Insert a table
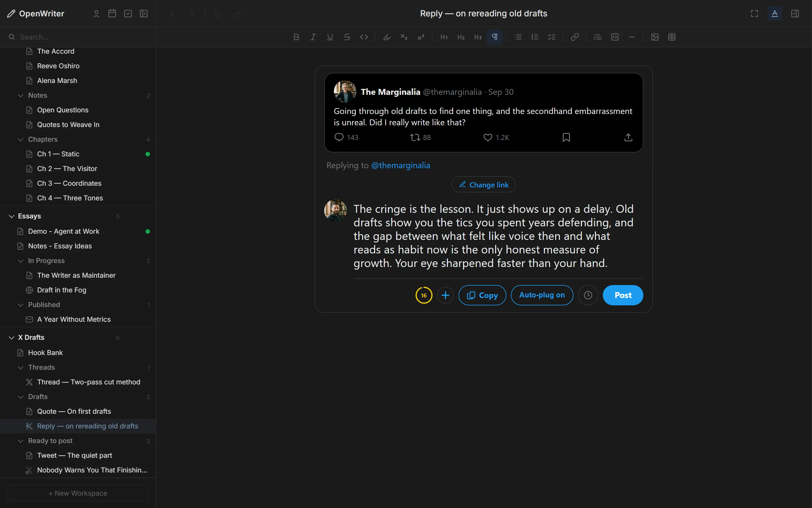 tap(672, 37)
